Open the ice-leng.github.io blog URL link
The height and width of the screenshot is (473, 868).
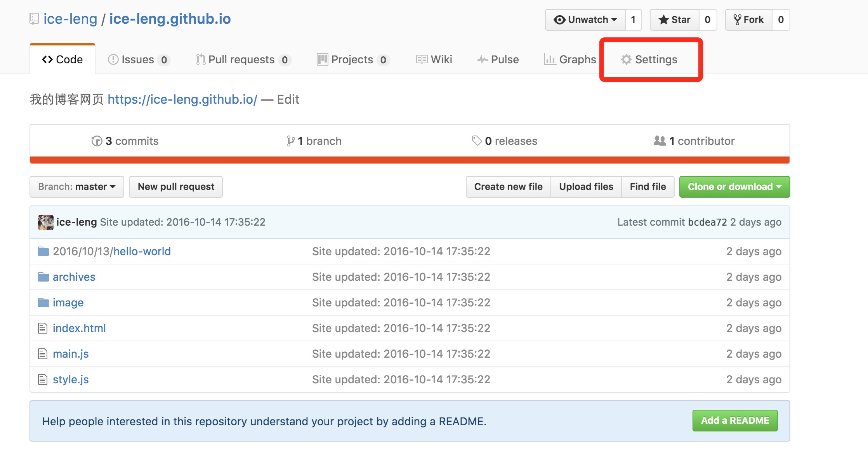[x=182, y=99]
